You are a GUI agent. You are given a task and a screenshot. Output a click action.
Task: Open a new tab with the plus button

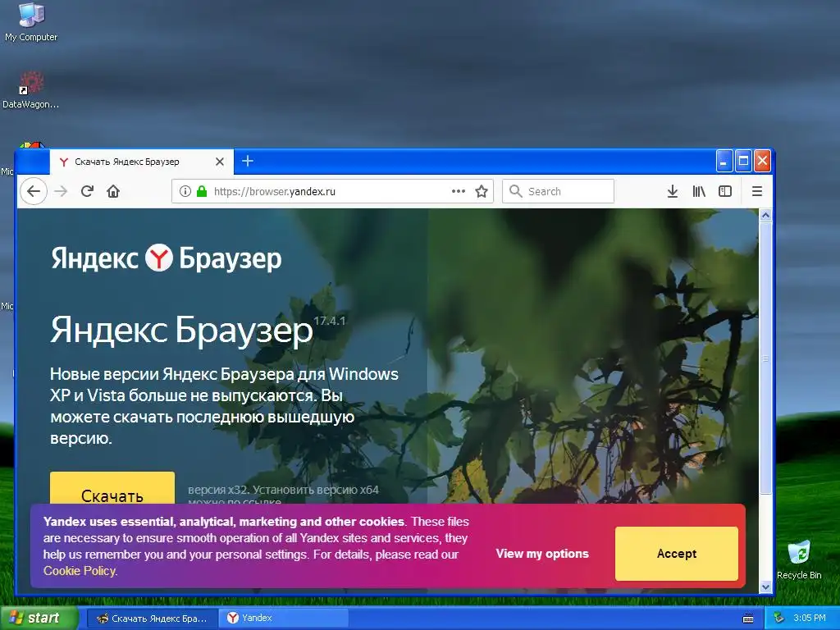248,161
